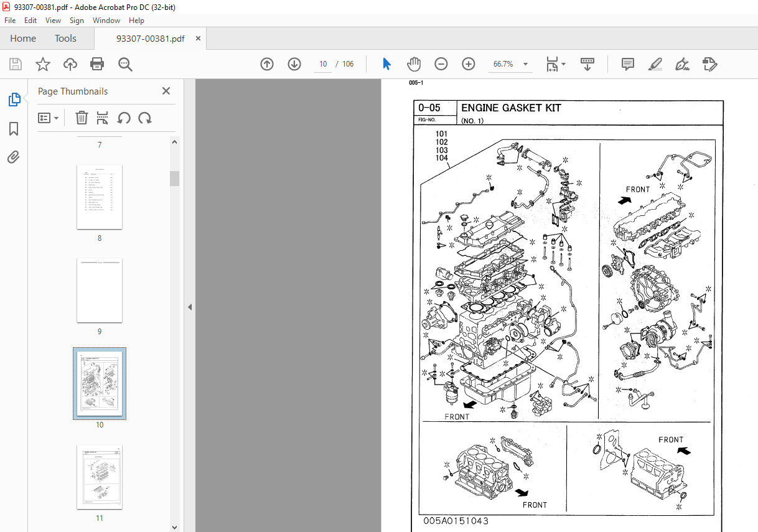
Task: Rotate pages counterclockwise
Action: point(124,118)
